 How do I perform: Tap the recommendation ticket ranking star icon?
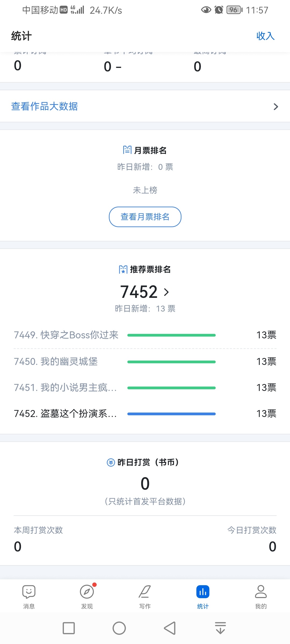click(x=123, y=269)
